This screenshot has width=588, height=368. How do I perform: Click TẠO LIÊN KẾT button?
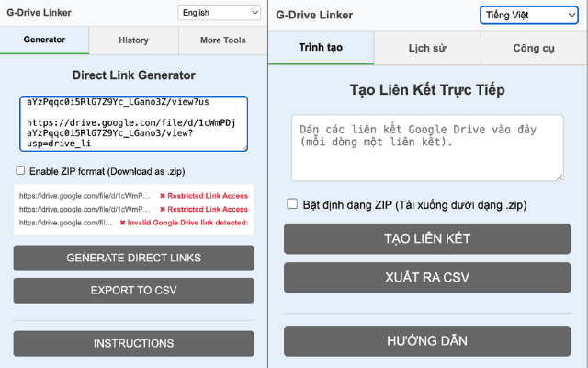click(x=427, y=239)
